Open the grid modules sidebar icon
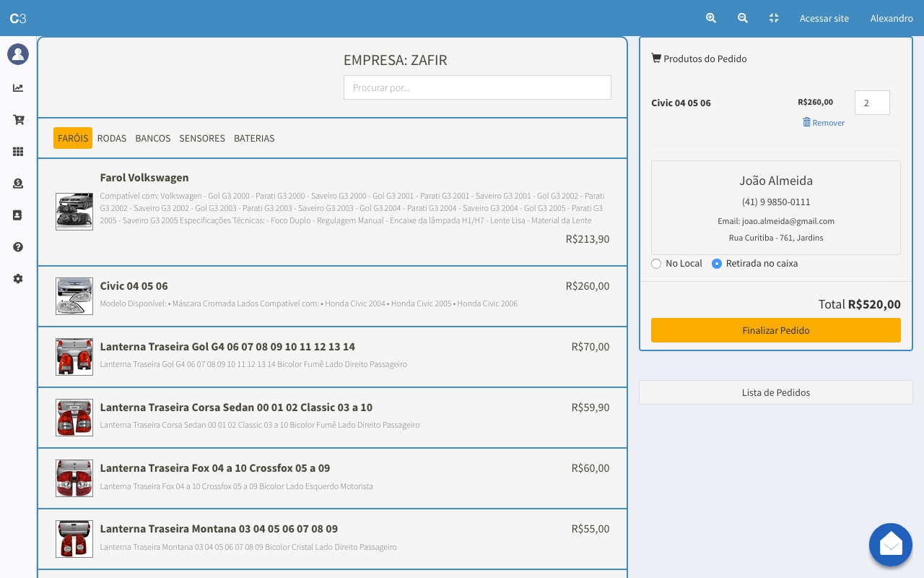 pyautogui.click(x=18, y=152)
